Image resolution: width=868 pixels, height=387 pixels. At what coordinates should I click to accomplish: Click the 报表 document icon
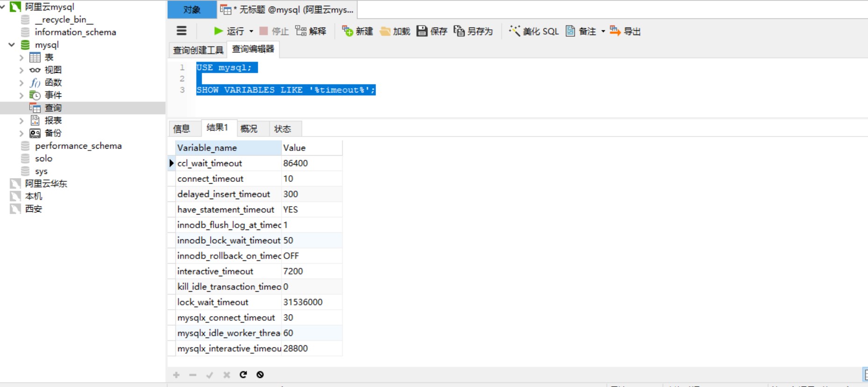35,121
